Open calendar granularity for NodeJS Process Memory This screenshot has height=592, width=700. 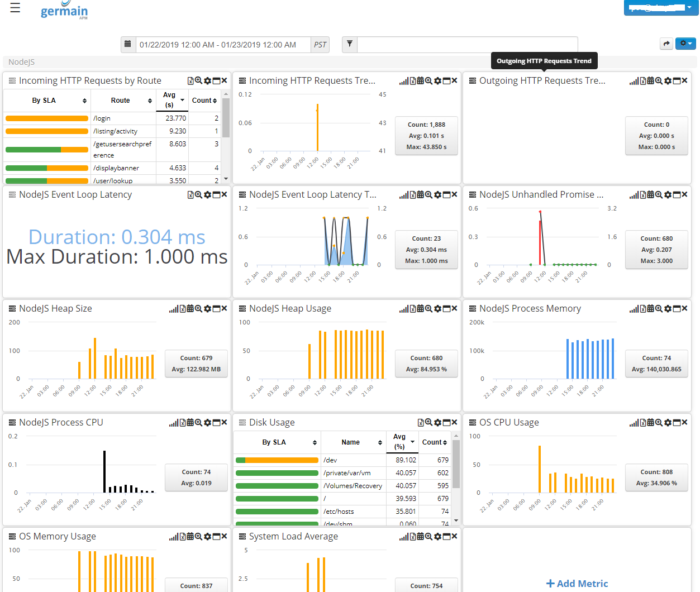pos(651,308)
